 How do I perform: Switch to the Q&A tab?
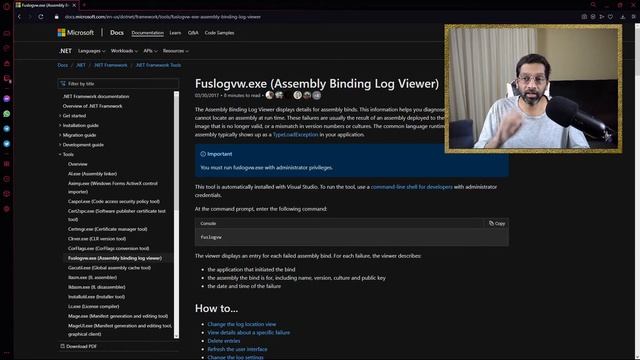click(193, 33)
